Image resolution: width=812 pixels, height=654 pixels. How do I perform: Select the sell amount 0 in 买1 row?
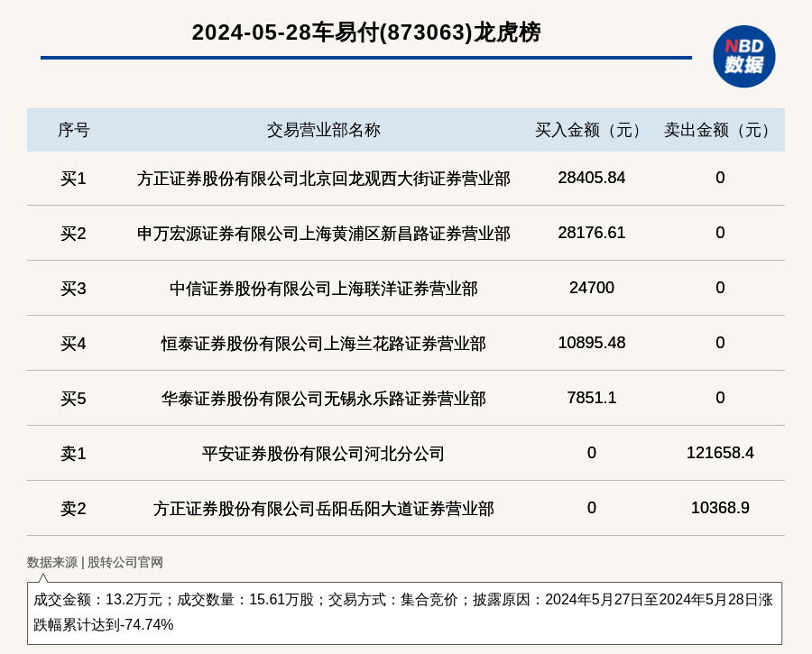(x=720, y=178)
